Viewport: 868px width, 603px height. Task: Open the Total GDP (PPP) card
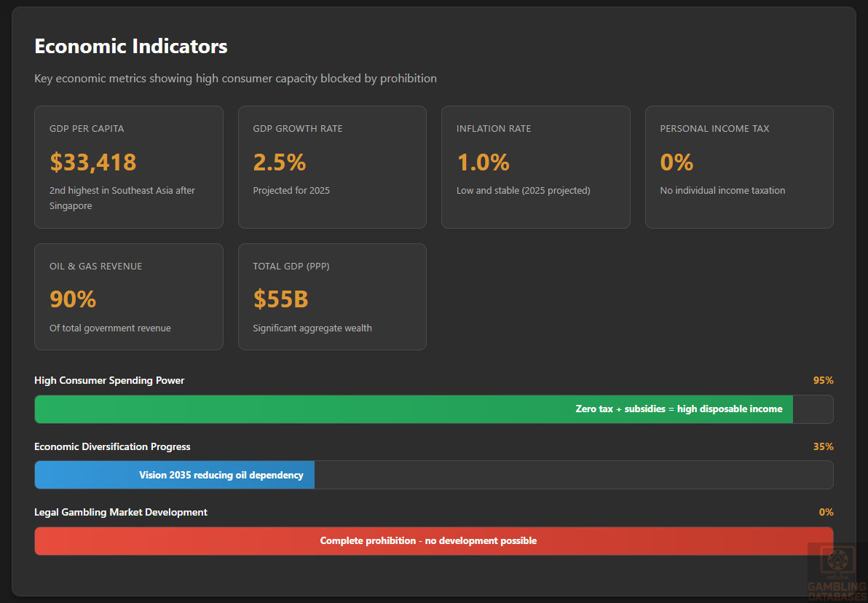[x=332, y=296]
